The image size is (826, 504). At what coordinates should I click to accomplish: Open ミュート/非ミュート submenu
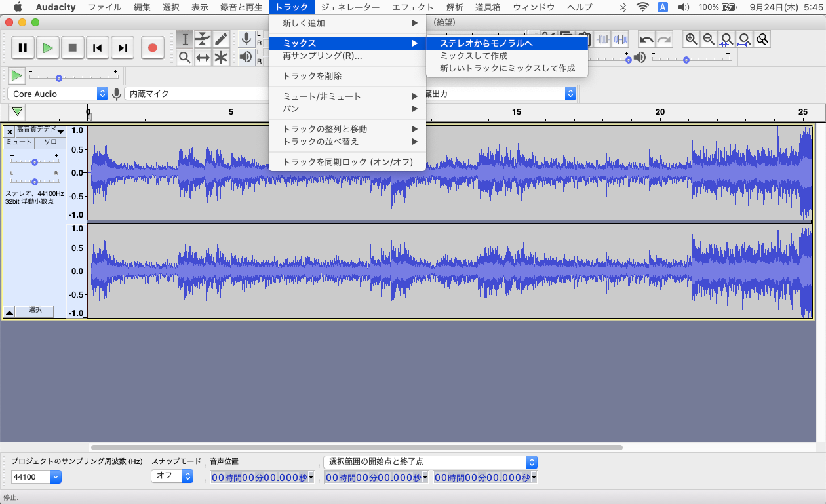[x=347, y=96]
